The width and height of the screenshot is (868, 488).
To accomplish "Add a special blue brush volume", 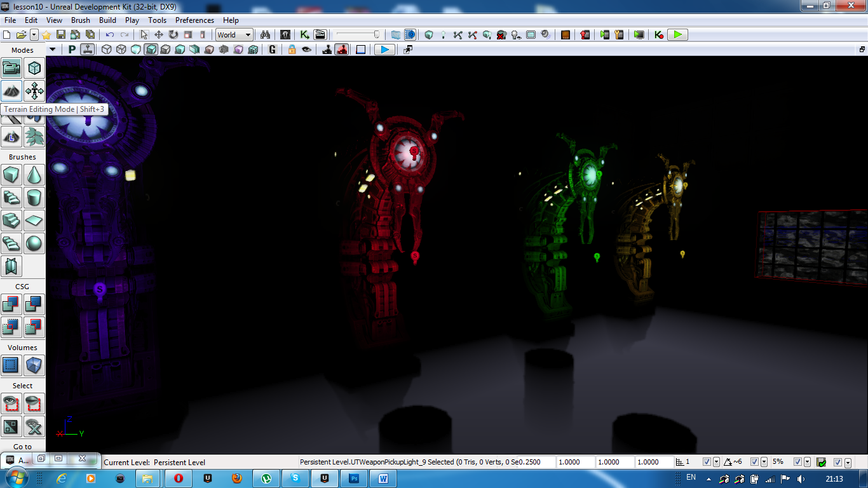I will pyautogui.click(x=11, y=365).
